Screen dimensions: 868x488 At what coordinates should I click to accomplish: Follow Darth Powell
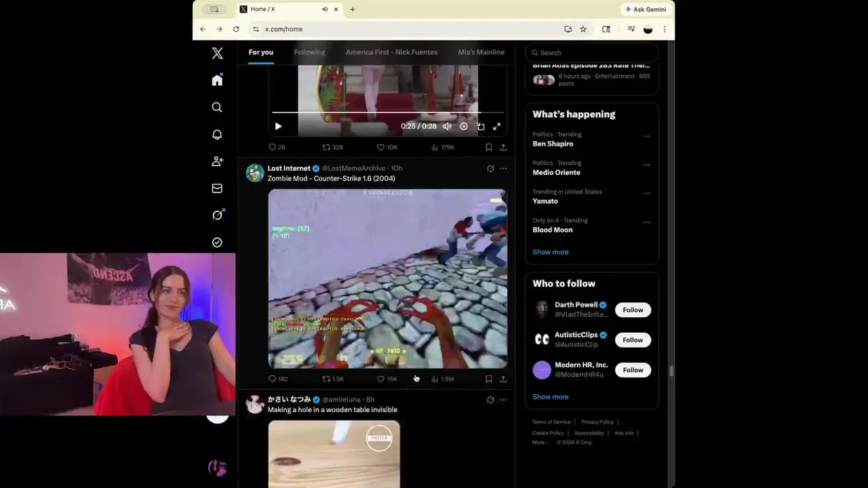coord(633,310)
